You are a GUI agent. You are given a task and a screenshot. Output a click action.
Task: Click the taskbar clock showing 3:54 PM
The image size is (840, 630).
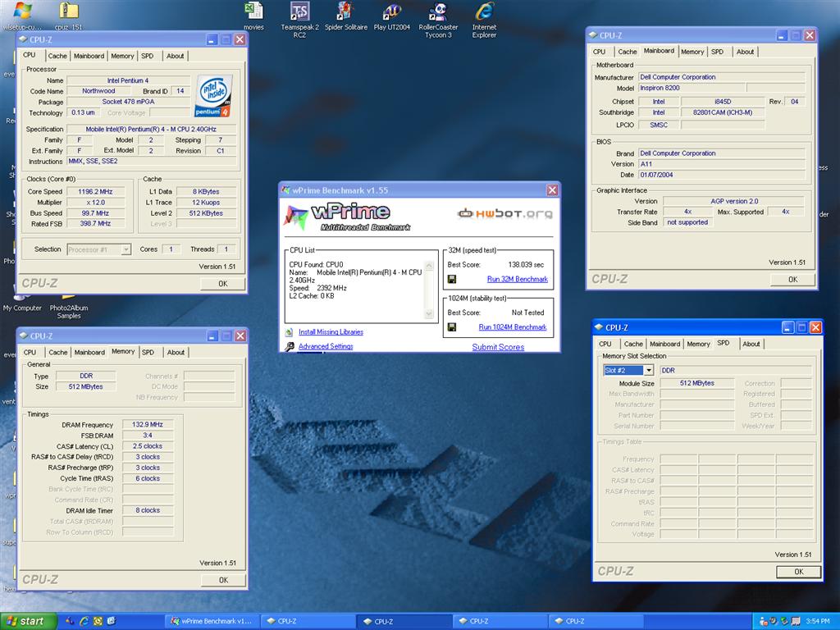point(818,622)
